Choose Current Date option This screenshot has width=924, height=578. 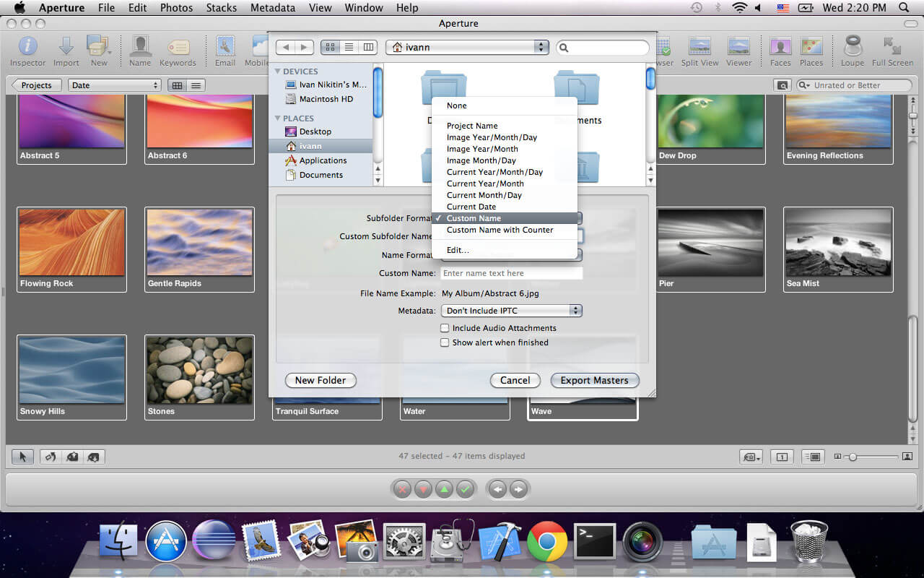(x=505, y=207)
